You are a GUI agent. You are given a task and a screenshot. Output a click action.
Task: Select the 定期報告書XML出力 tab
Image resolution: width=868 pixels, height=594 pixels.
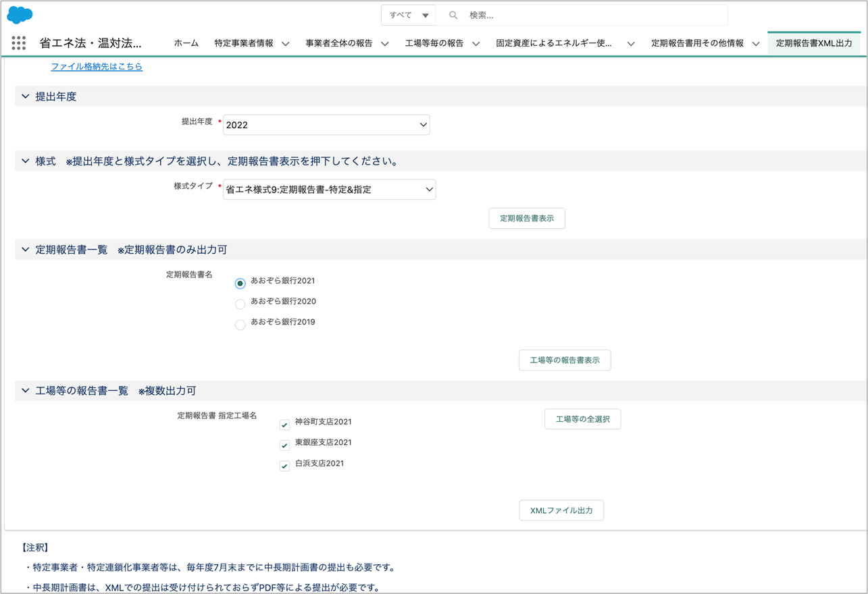coord(814,43)
